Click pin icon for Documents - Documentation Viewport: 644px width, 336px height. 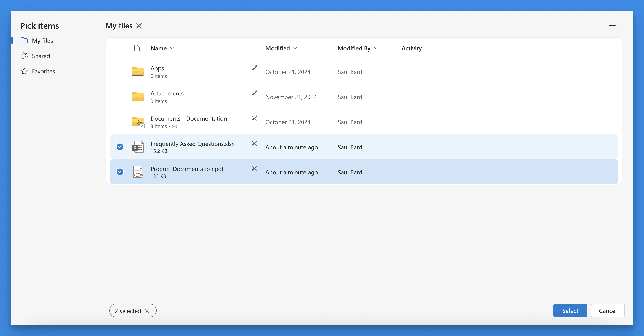point(254,118)
